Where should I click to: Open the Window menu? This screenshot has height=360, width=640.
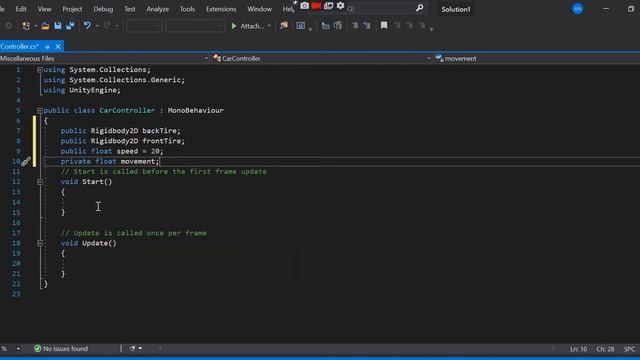(x=260, y=9)
